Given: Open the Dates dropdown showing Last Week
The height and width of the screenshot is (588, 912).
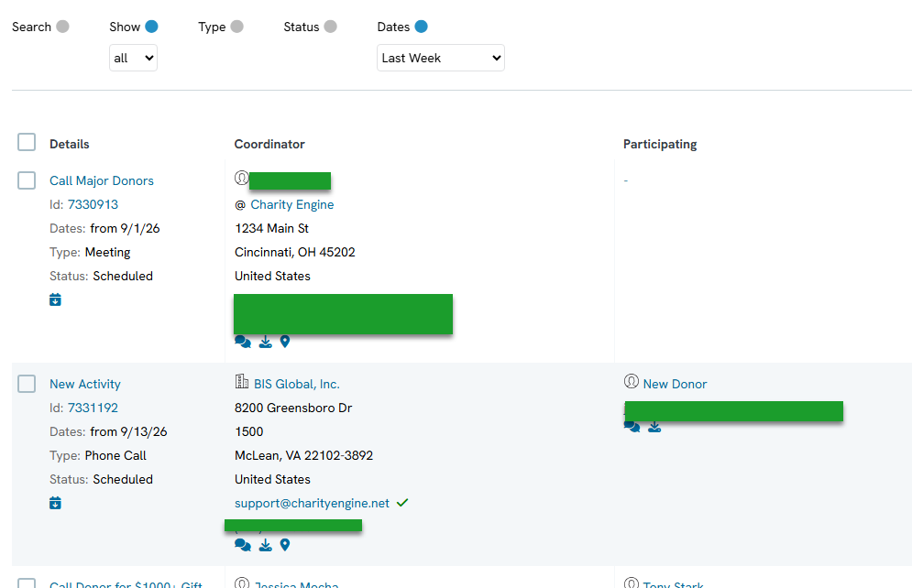Looking at the screenshot, I should (x=440, y=58).
